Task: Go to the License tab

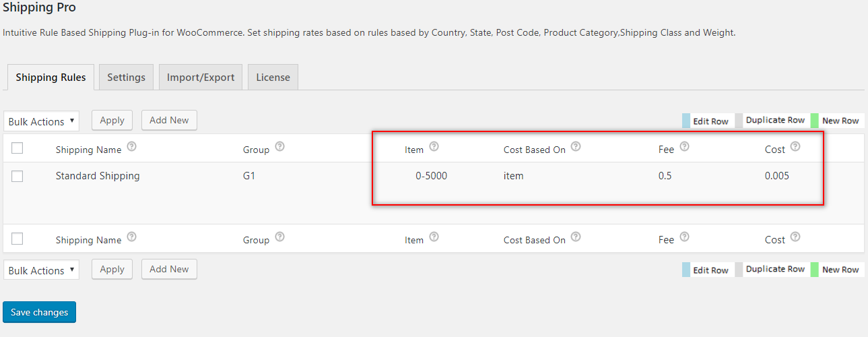Action: 273,77
